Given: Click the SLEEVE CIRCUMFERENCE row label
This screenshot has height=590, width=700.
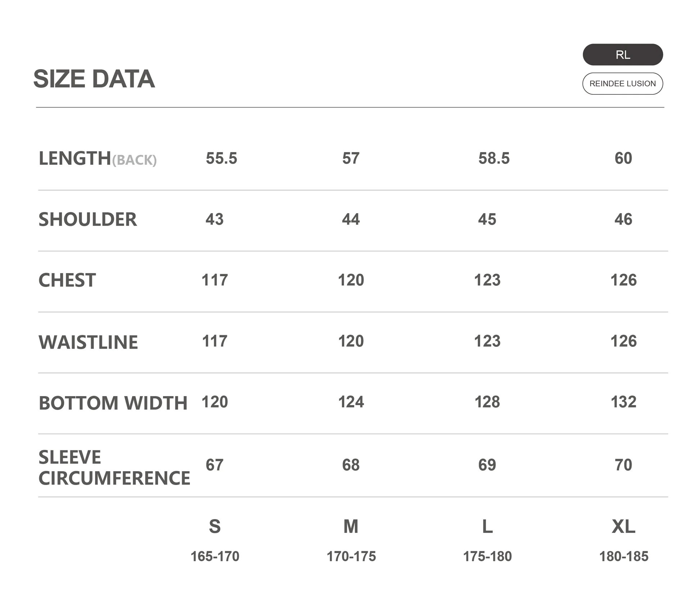Looking at the screenshot, I should point(114,467).
